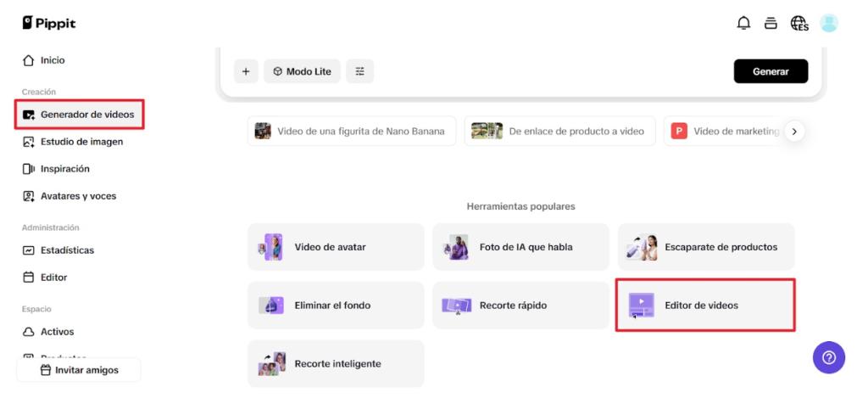Click the Invitar amigos button

79,370
